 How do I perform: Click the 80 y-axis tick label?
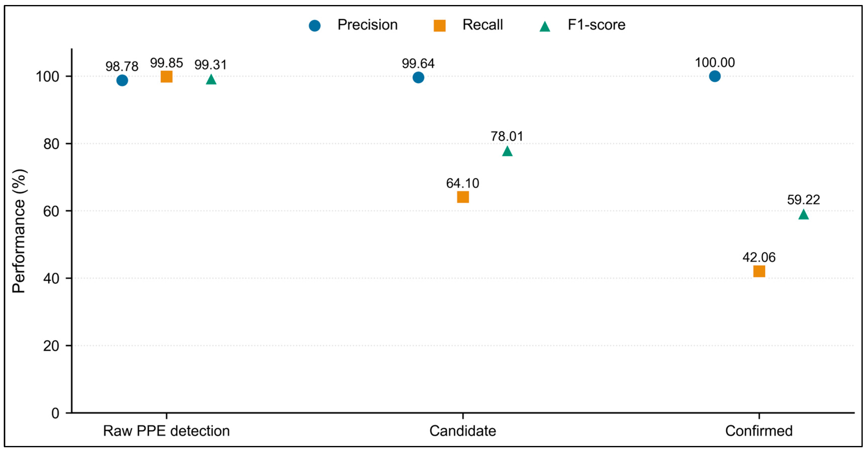pyautogui.click(x=51, y=144)
